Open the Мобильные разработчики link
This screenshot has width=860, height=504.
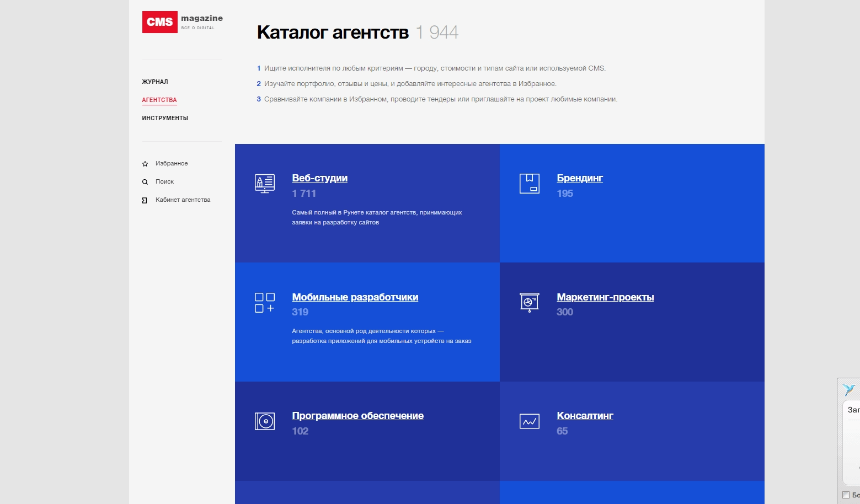pos(355,297)
